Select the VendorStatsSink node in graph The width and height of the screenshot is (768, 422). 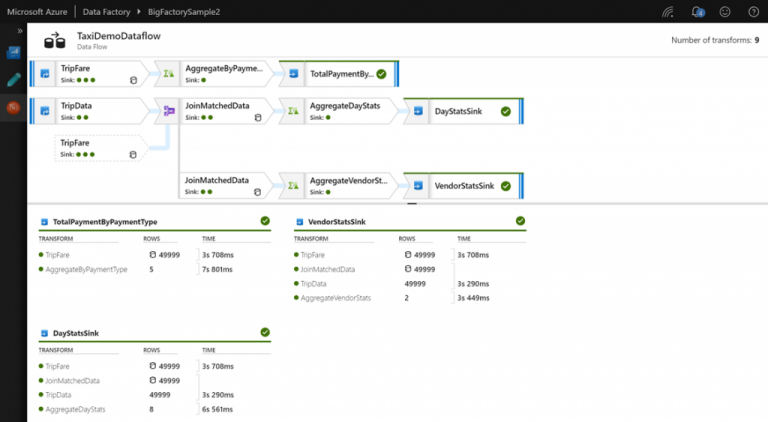(x=464, y=186)
